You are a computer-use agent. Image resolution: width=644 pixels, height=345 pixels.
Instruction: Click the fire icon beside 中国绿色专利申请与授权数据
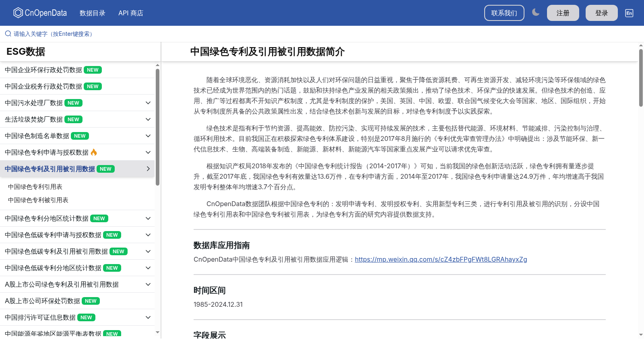click(94, 152)
